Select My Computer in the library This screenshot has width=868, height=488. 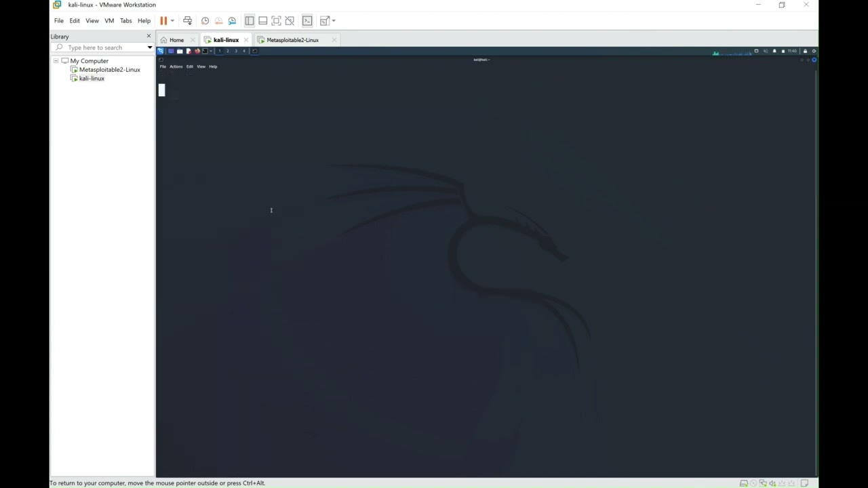(x=89, y=61)
